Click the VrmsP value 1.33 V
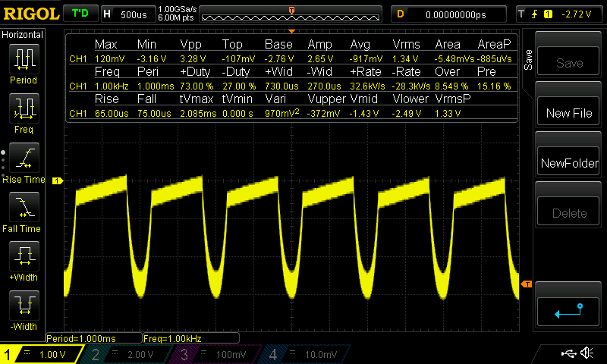The image size is (607, 364). coord(448,113)
